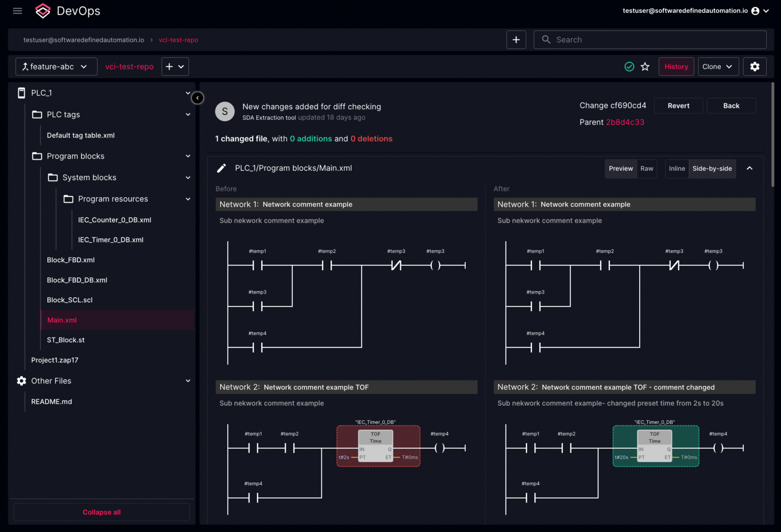Switch diff view to Side-by-side
The height and width of the screenshot is (532, 781).
[712, 169]
